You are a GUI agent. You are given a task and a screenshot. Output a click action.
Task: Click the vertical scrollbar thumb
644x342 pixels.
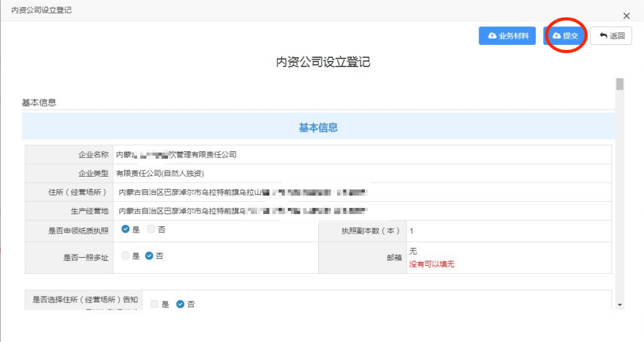(619, 84)
